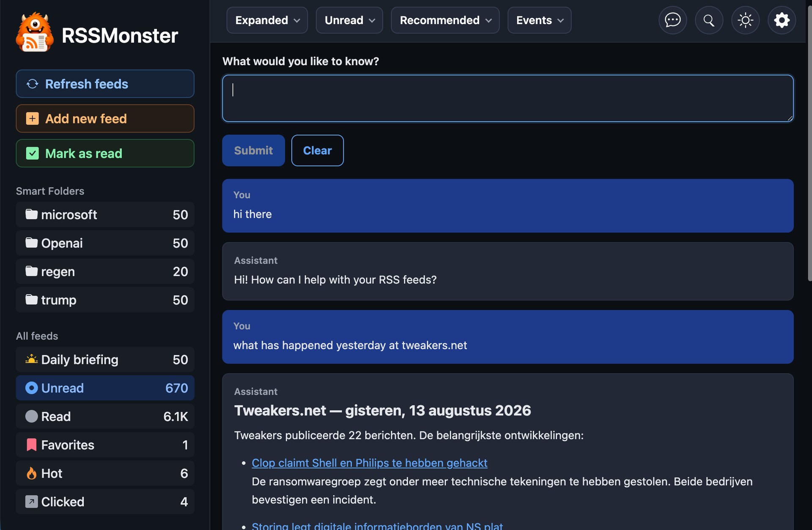The height and width of the screenshot is (530, 812).
Task: Click the Clicked arrow-box icon
Action: tap(31, 502)
